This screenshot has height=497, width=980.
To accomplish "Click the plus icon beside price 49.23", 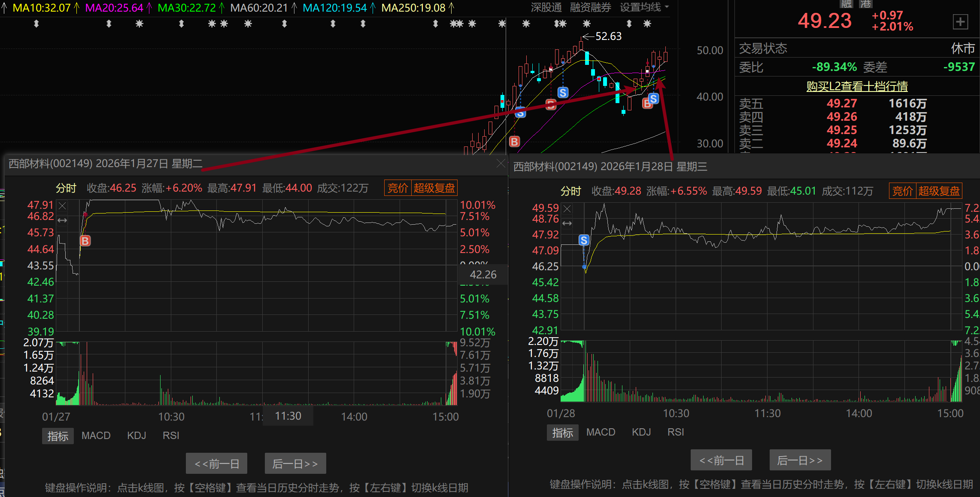I will coord(960,21).
